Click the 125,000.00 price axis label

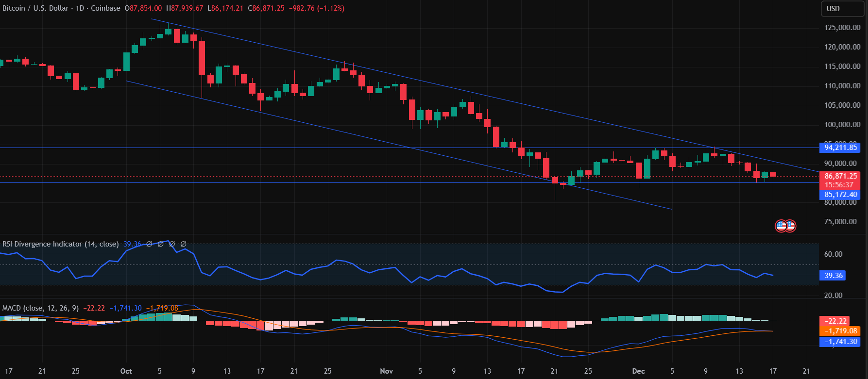pyautogui.click(x=843, y=28)
